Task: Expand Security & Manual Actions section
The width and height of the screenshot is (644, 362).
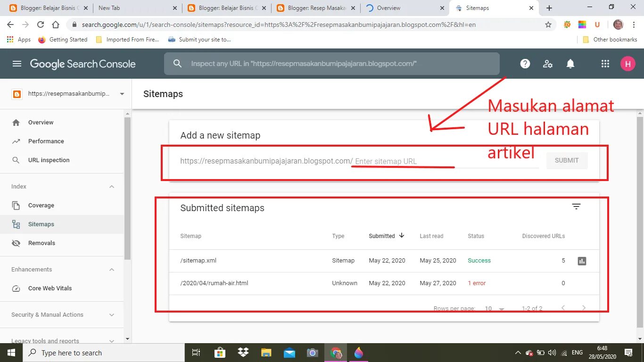Action: point(112,315)
